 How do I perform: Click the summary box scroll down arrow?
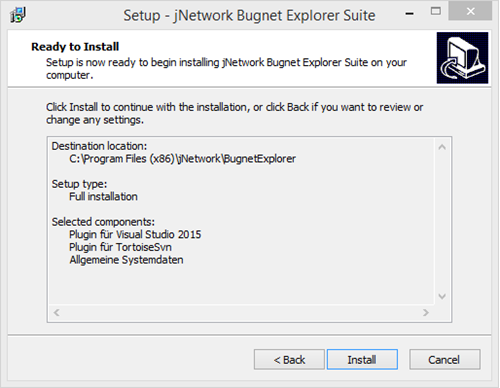(x=442, y=296)
